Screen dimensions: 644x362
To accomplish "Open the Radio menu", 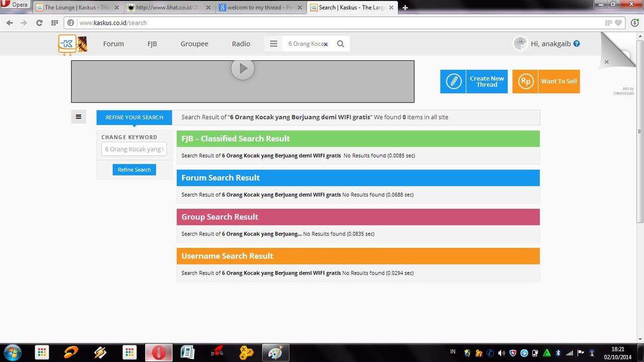I will (x=241, y=44).
